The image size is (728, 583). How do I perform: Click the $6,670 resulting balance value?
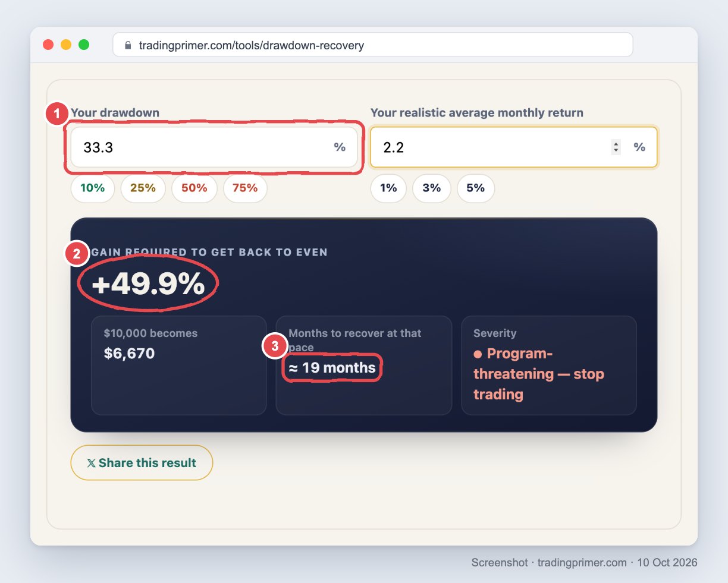(x=129, y=354)
